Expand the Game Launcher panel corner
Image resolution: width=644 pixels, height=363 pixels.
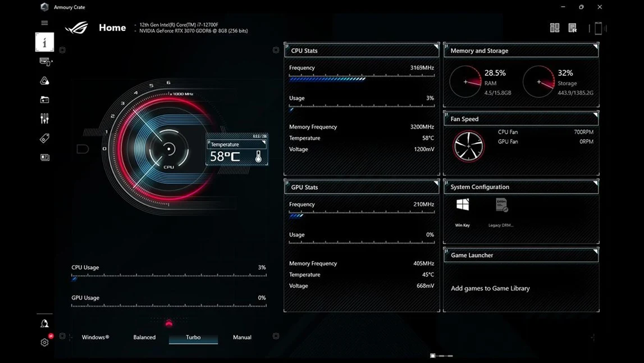point(596,251)
